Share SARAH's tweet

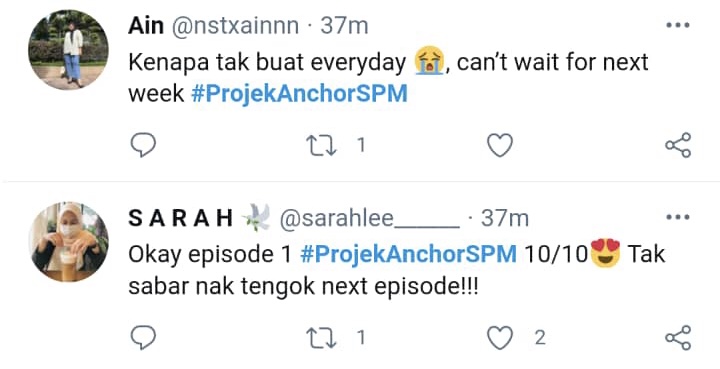point(678,338)
